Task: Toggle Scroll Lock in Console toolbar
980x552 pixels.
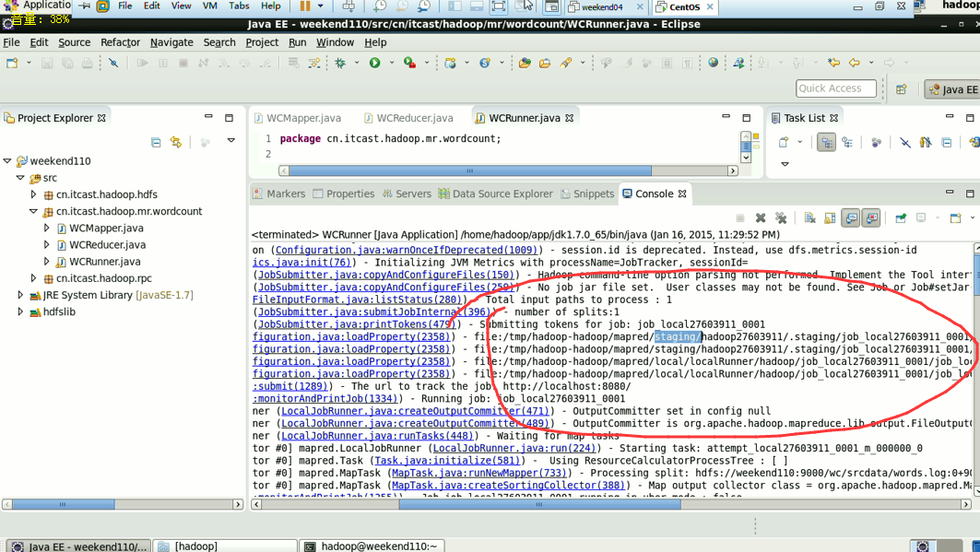Action: coord(830,217)
